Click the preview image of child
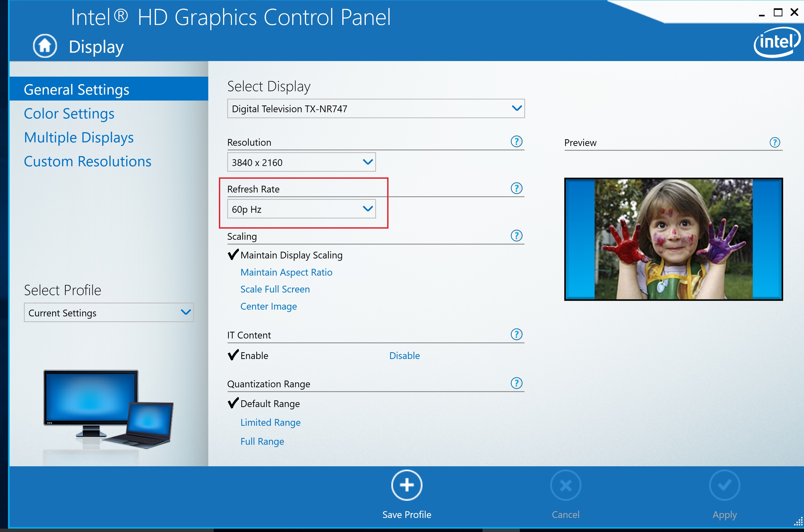Screen dimensions: 804x532 673,239
